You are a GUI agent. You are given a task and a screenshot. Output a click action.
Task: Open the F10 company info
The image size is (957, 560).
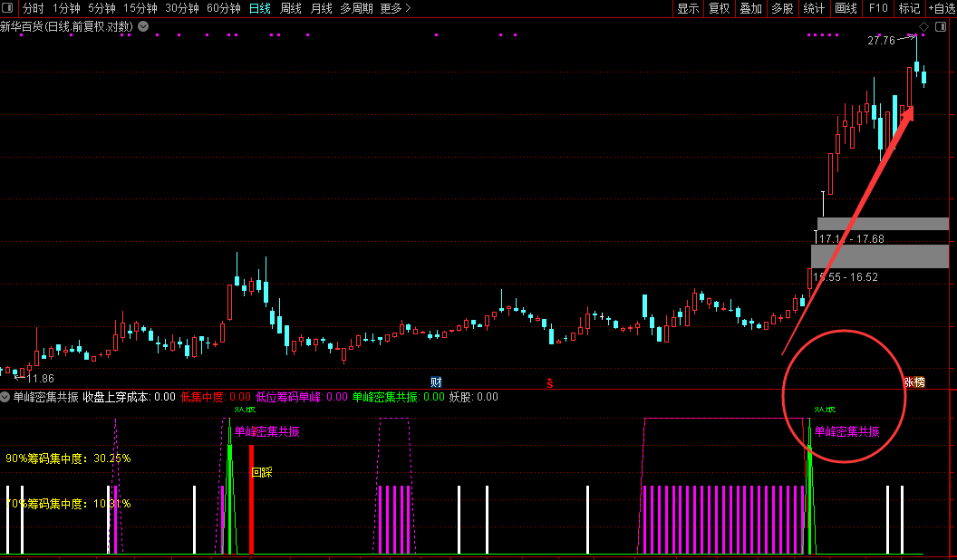pyautogui.click(x=877, y=8)
